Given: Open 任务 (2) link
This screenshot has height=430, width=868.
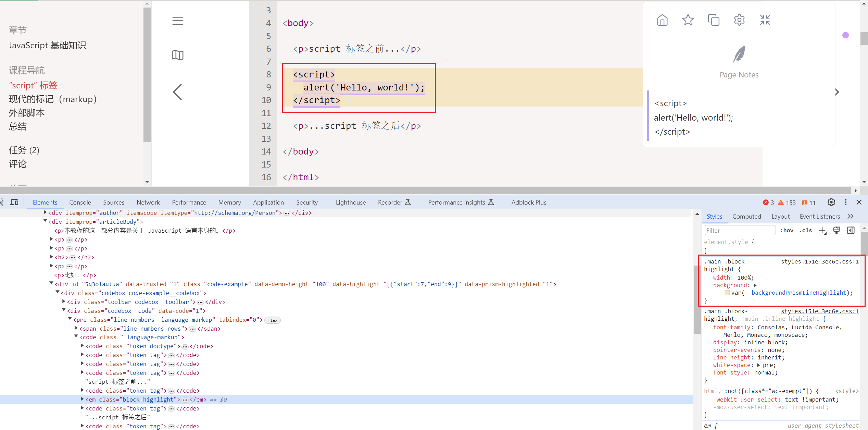Looking at the screenshot, I should (x=24, y=150).
